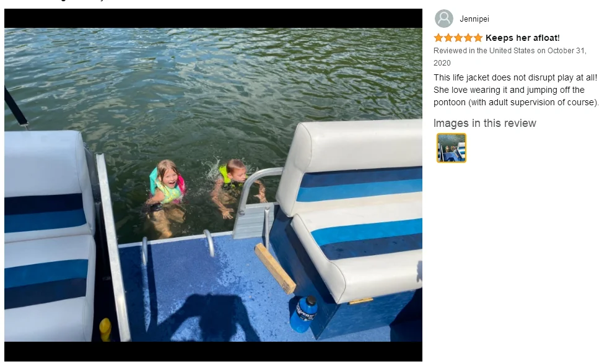Screen dimensions: 602x364
Task: Click the blue water bottle in the photo
Action: tap(303, 314)
